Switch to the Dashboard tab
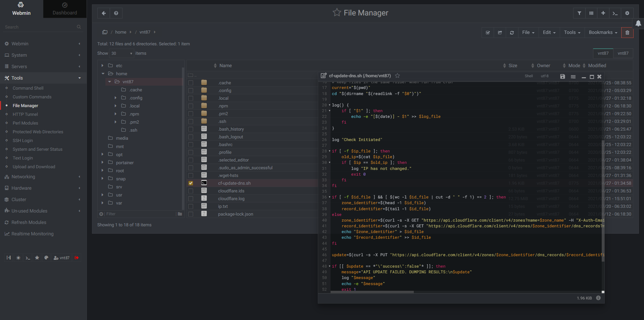 click(x=65, y=9)
